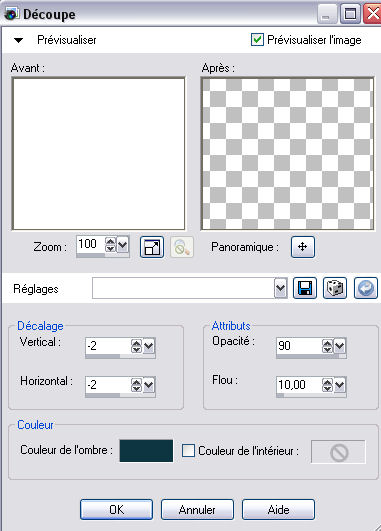Click the greyed magnifier icon next to Zoom
The width and height of the screenshot is (381, 531).
tap(182, 247)
